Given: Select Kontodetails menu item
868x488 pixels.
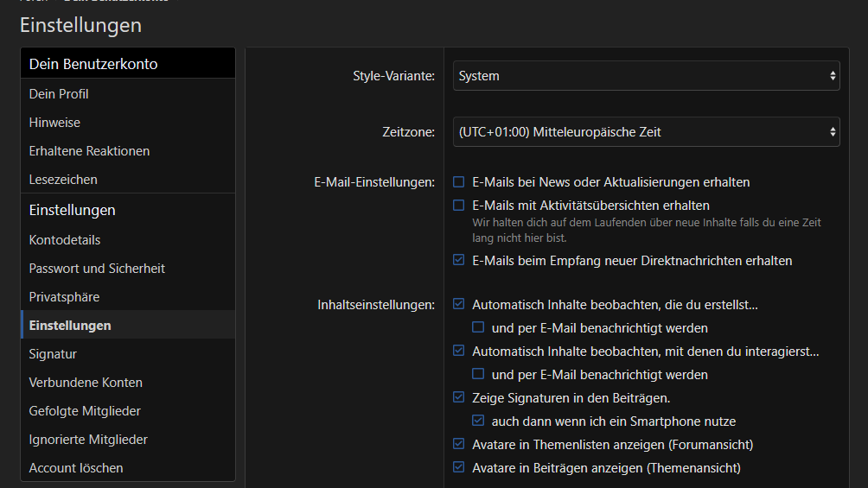Looking at the screenshot, I should coord(65,240).
